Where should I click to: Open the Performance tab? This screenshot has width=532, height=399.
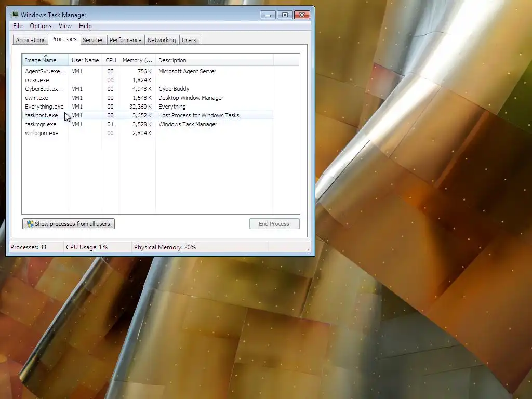(x=126, y=40)
